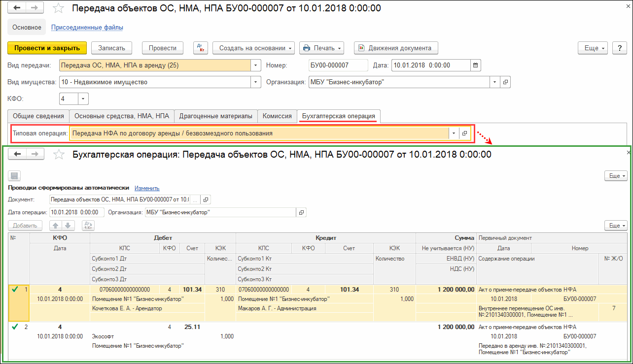633x364 pixels.
Task: Star the Бухгалтерская операция as favorite
Action: coord(59,154)
